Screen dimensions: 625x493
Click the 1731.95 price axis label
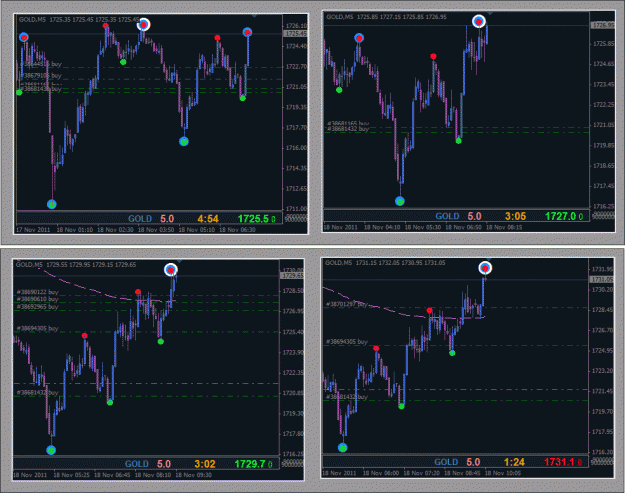(602, 269)
